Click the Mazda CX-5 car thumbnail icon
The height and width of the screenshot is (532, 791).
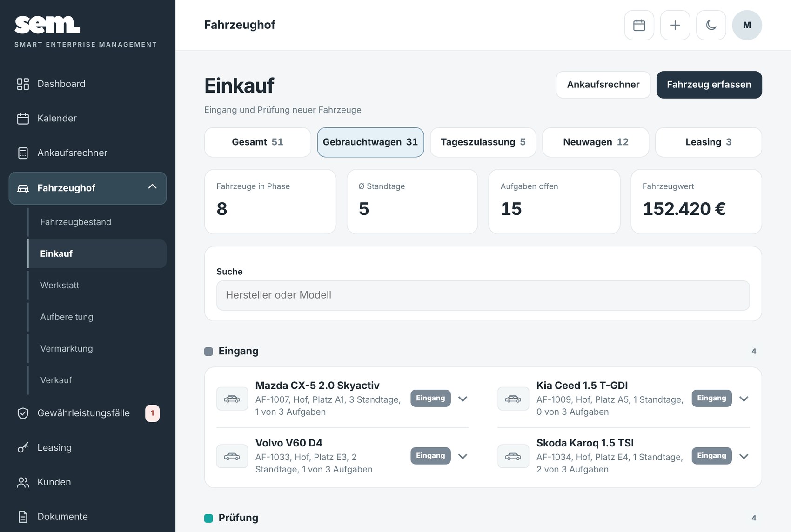[x=232, y=399]
